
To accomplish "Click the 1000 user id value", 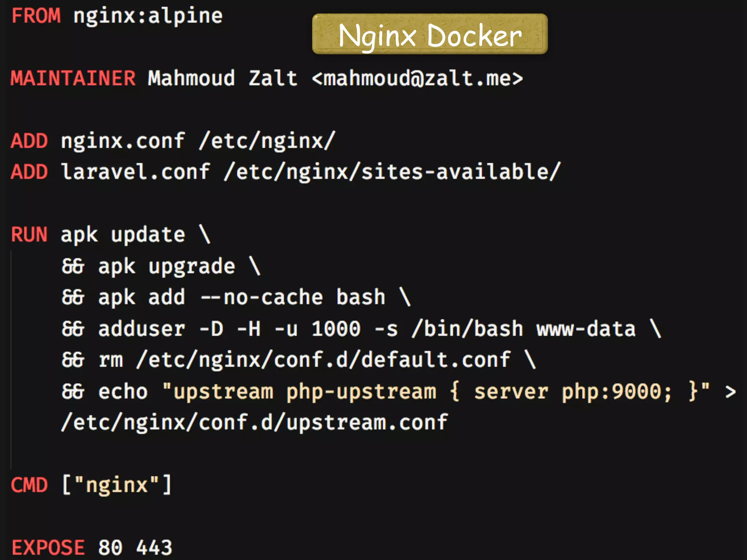I will tap(336, 329).
